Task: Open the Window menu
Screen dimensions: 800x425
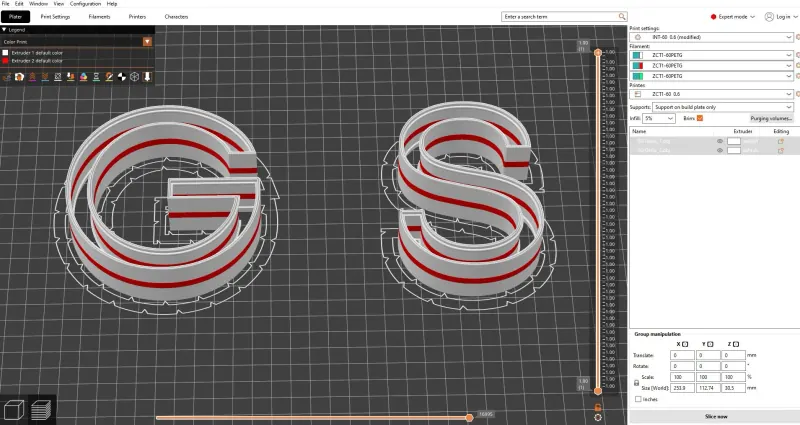Action: coord(38,4)
